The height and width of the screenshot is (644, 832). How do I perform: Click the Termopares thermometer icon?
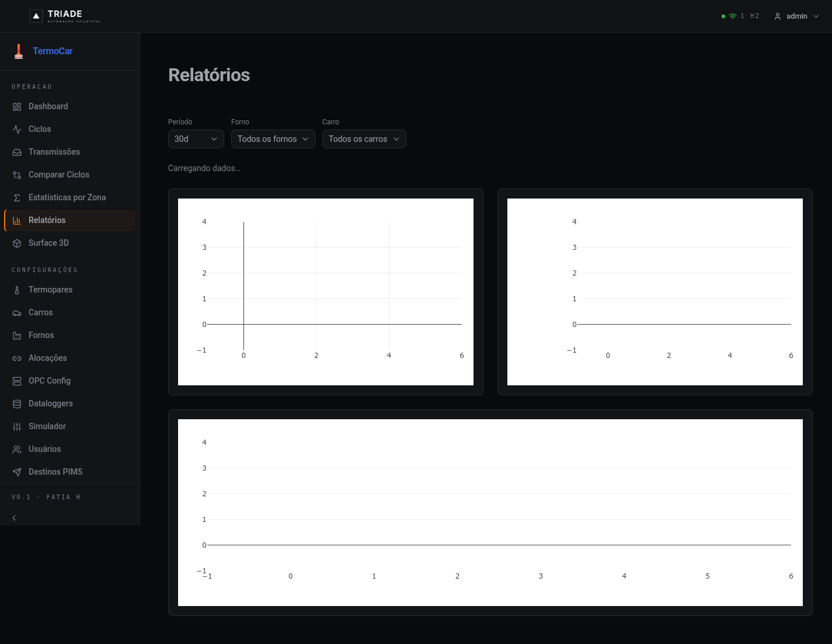17,290
